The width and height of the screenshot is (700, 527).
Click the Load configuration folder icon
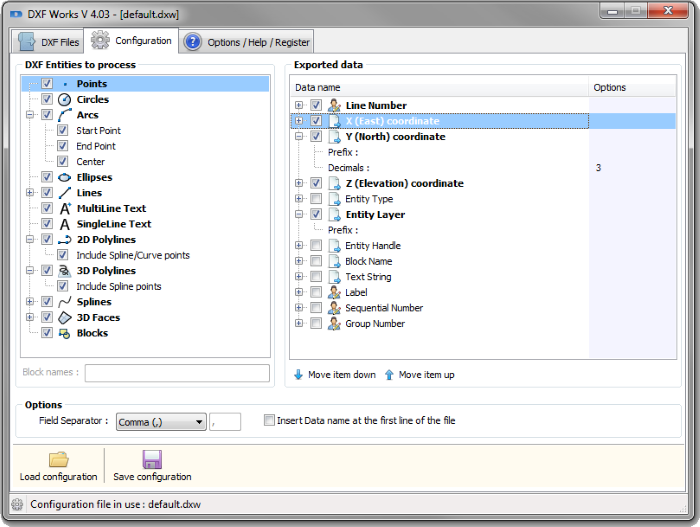coord(58,459)
